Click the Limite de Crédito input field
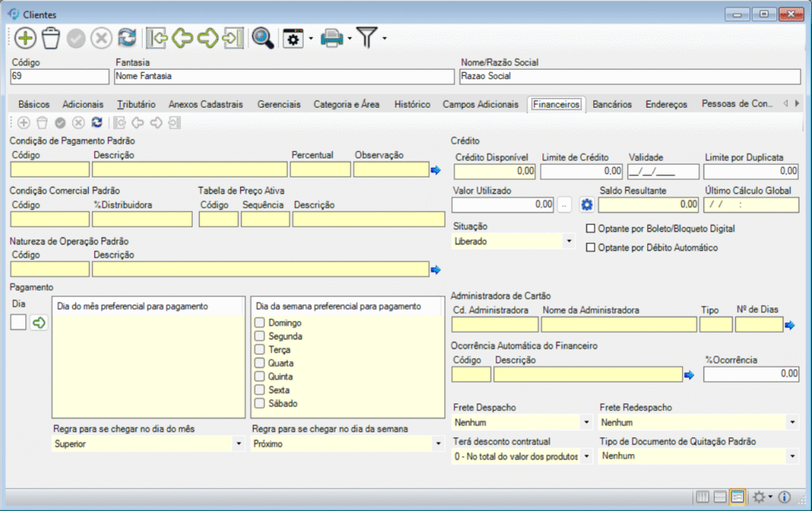Screen dimensions: 812x511 (581, 171)
